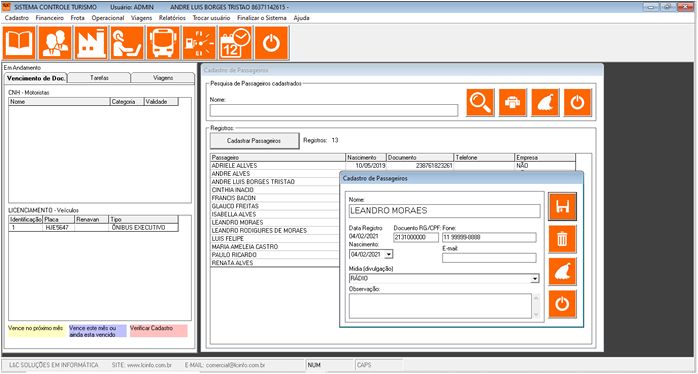Click the search Nome input field
The image size is (698, 374).
click(x=334, y=110)
